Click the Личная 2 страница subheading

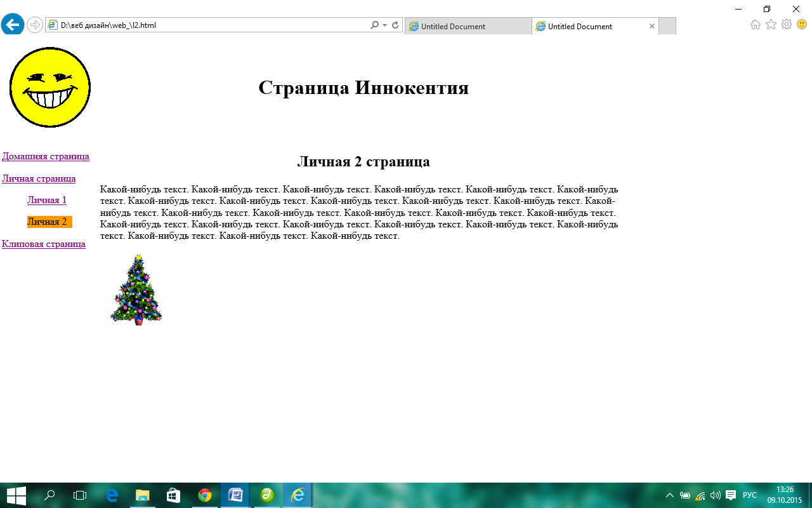(363, 161)
